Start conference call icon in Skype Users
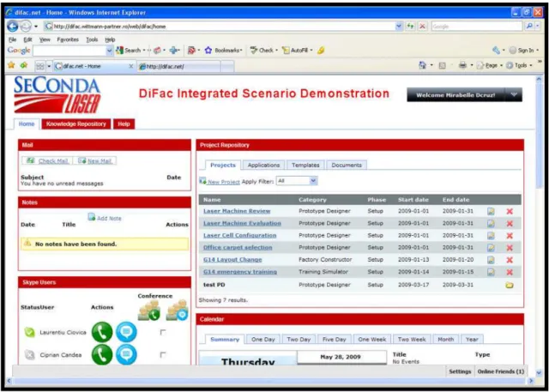Image resolution: width=549 pixels, height=392 pixels. (149, 311)
